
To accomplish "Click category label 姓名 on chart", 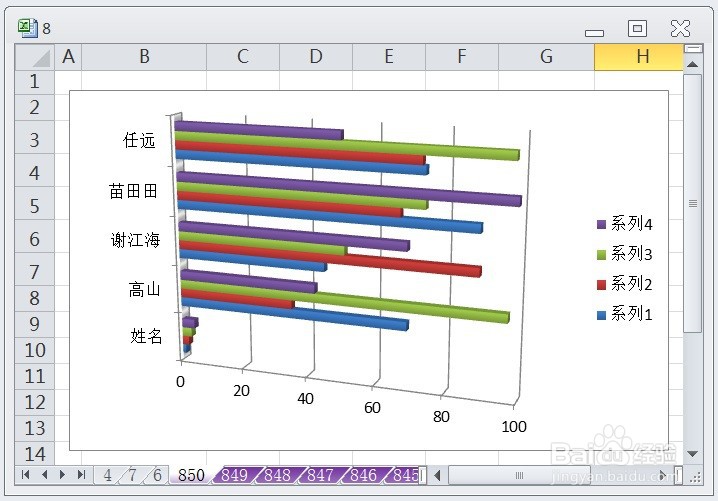I will 146,337.
